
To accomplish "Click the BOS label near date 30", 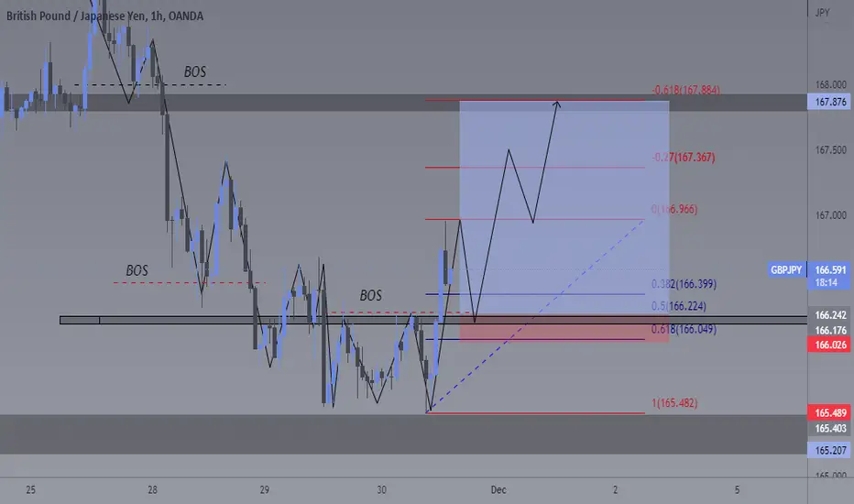I will [x=370, y=295].
